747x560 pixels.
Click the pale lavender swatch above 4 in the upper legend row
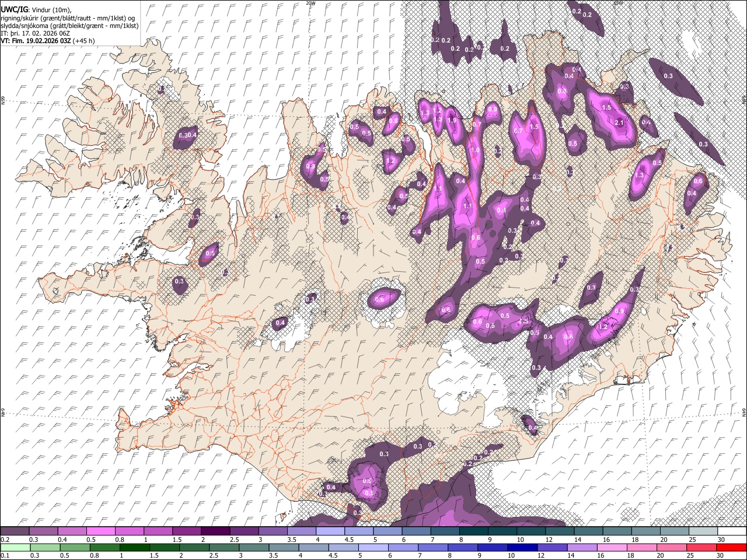[x=330, y=531]
